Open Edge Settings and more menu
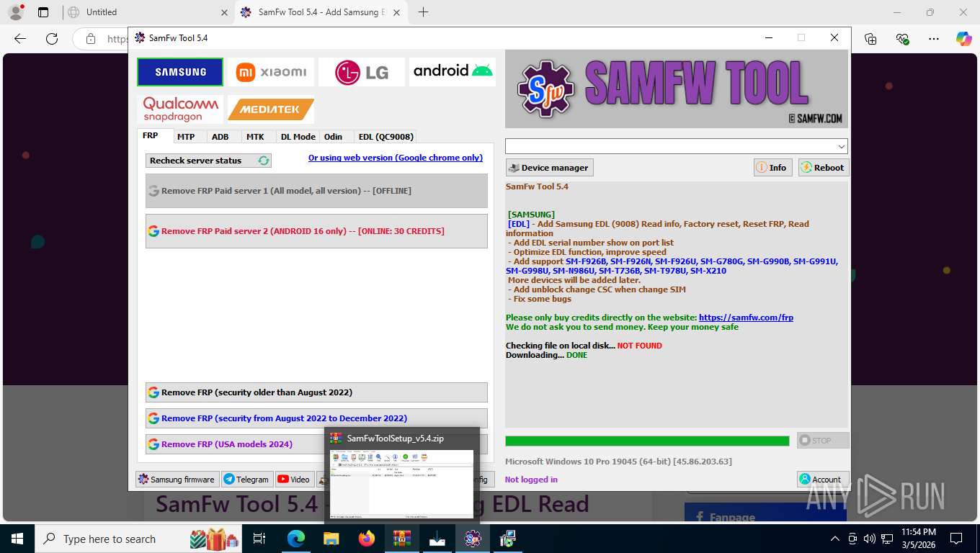The height and width of the screenshot is (553, 980). click(934, 39)
